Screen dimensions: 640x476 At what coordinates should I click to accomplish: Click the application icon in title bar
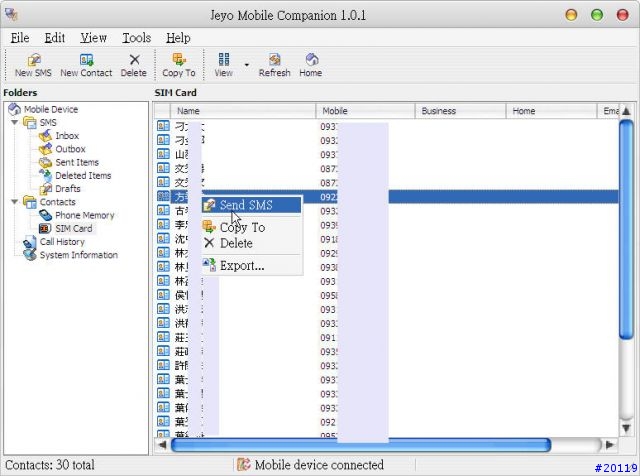[x=11, y=14]
